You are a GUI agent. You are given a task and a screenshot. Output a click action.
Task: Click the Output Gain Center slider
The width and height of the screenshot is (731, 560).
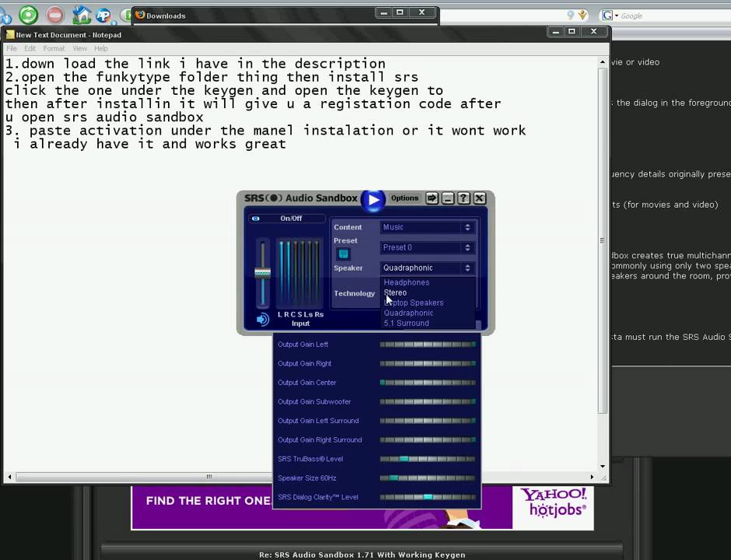click(x=428, y=383)
